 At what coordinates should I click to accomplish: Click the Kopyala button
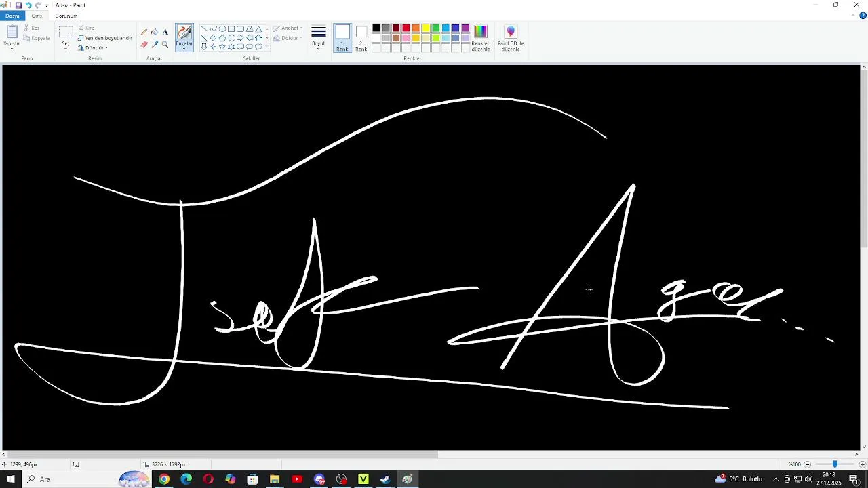37,38
